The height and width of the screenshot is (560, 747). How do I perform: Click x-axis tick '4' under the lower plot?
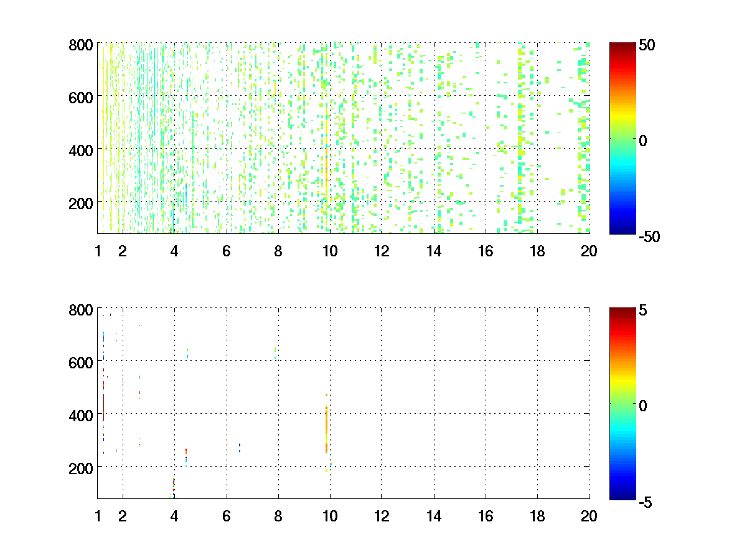click(174, 516)
